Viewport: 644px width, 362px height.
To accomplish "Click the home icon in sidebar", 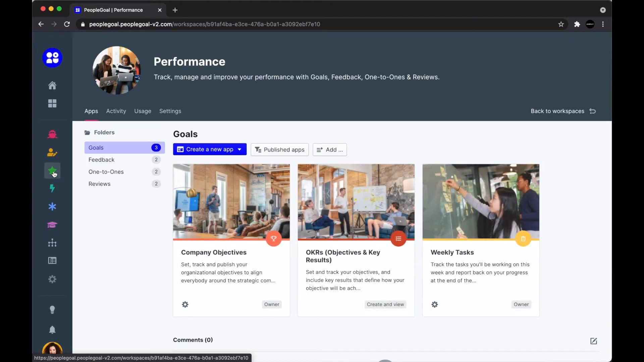I will click(52, 85).
